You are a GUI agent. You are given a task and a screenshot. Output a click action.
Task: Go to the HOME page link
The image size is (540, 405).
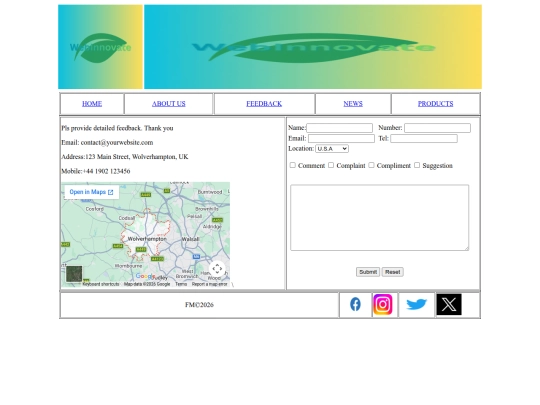click(92, 104)
